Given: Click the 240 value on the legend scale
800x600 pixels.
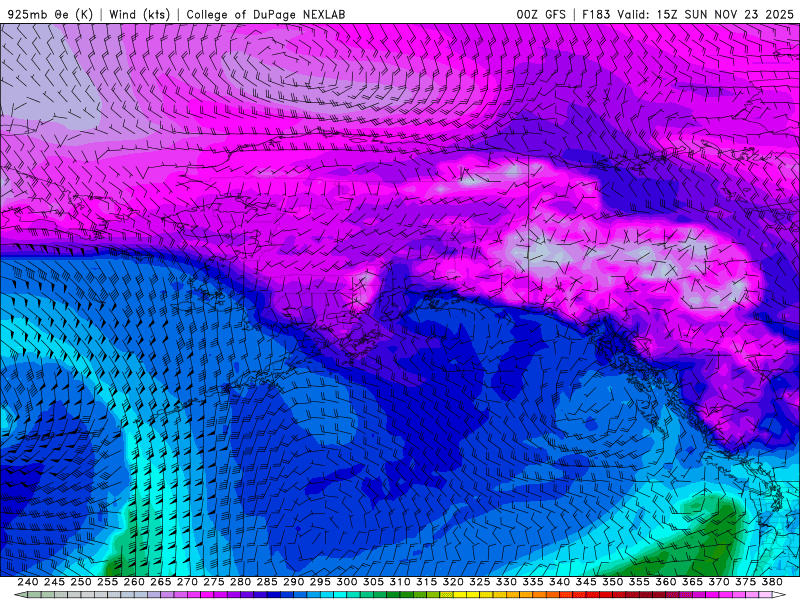Looking at the screenshot, I should pyautogui.click(x=28, y=582).
